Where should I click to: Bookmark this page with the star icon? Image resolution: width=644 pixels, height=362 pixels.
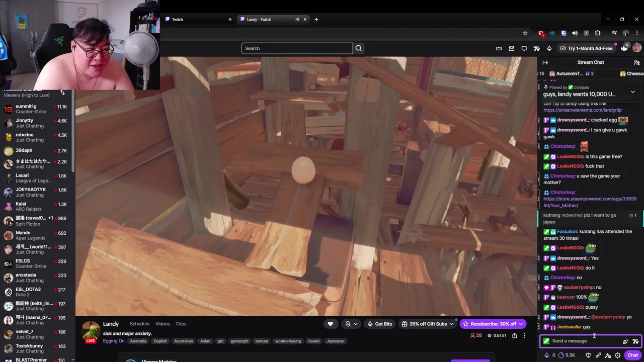pyautogui.click(x=525, y=33)
